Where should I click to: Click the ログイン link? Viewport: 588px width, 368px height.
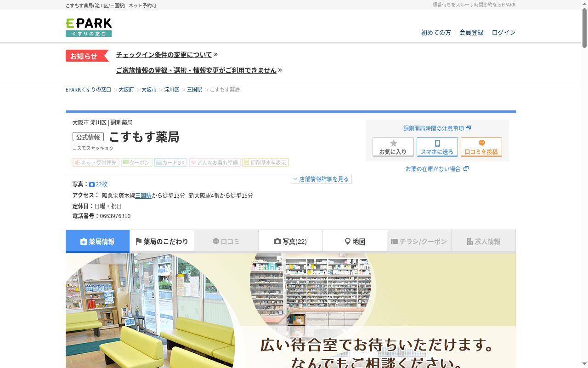click(x=503, y=33)
